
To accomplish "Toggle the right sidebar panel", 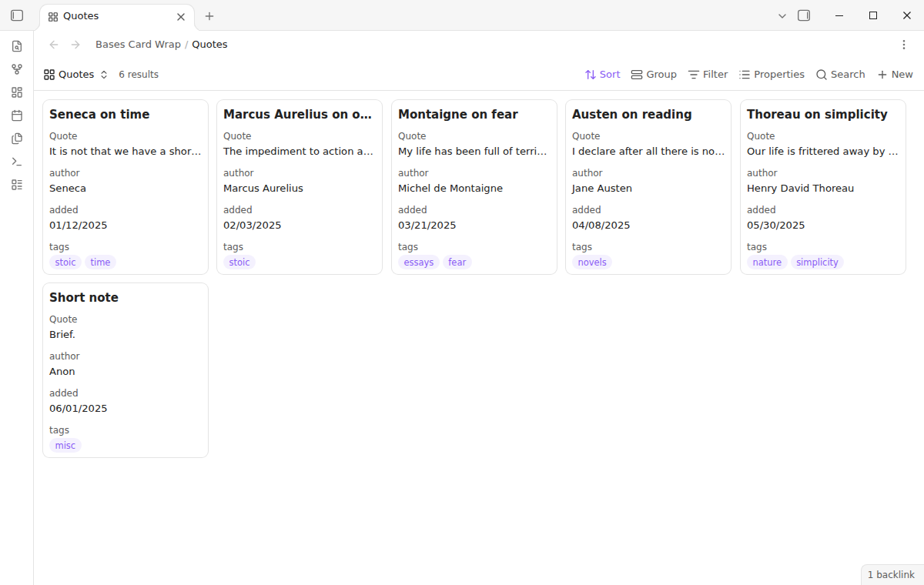I will pos(804,15).
